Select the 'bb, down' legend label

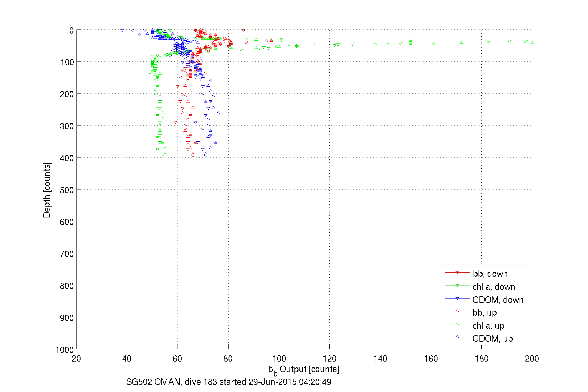click(x=490, y=274)
